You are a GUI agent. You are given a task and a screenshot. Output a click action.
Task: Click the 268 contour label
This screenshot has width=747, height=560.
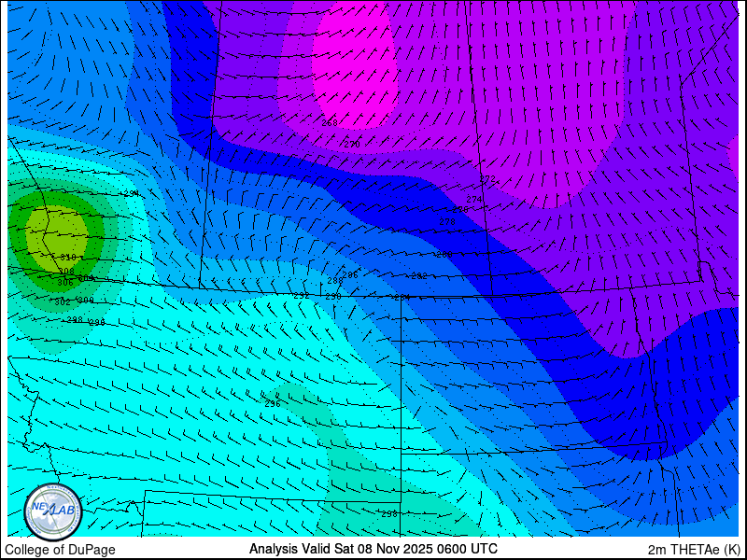pos(330,123)
